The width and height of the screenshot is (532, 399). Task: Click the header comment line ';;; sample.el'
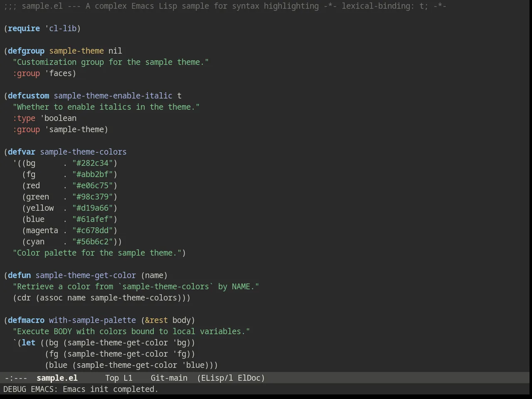(x=225, y=6)
